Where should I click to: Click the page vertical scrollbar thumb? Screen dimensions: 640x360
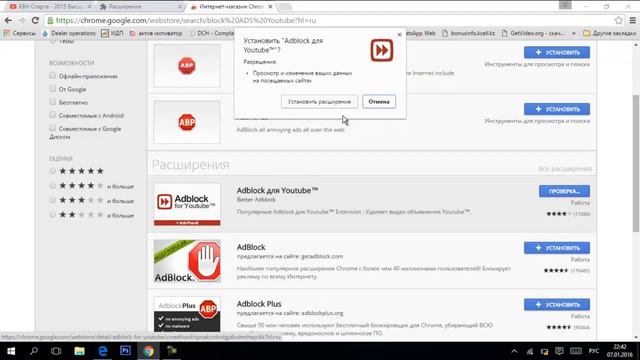tap(636, 163)
